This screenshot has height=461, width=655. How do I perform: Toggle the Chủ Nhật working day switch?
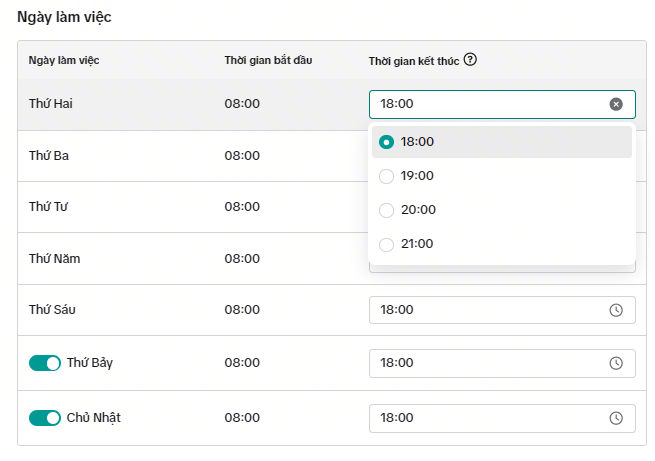point(45,418)
